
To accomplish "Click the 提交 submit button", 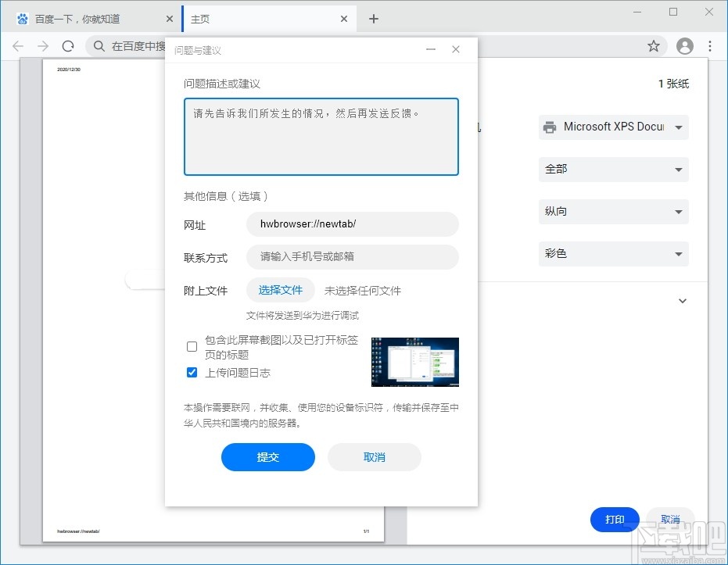I will (x=268, y=457).
